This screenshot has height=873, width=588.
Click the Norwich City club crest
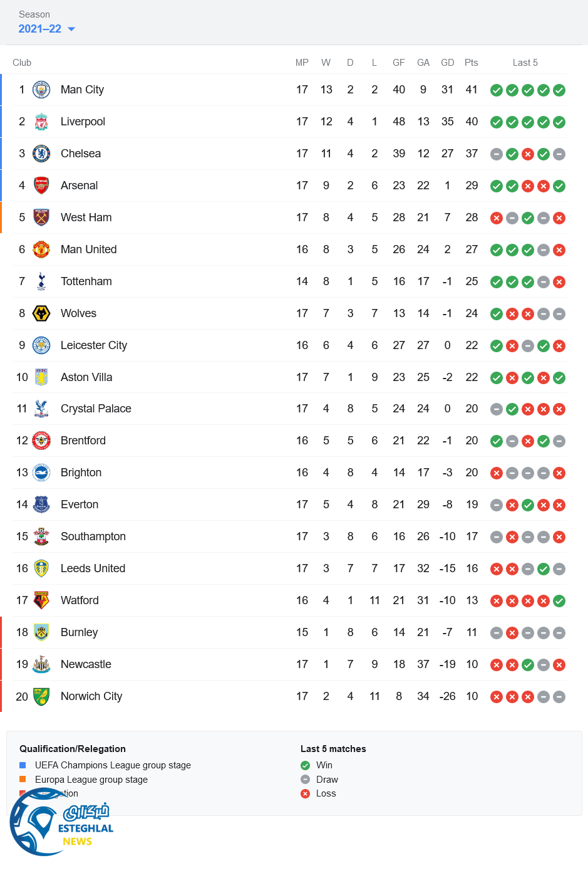[41, 696]
